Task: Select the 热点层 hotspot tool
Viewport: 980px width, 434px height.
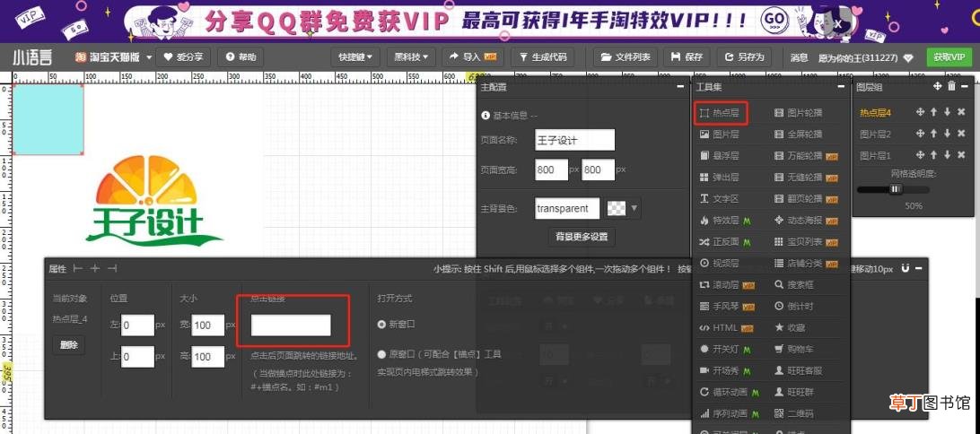Action: coord(720,113)
